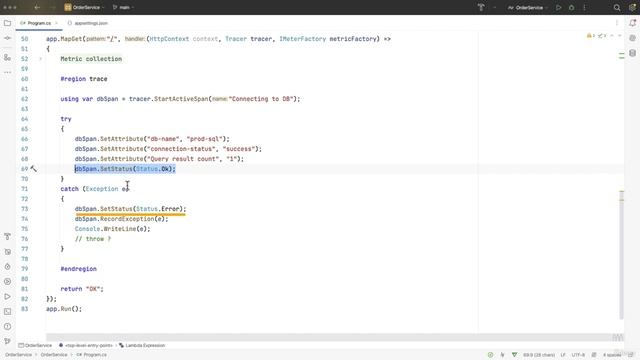Click Program.cs in navigation bar
This screenshot has width=640, height=360.
click(x=92, y=355)
